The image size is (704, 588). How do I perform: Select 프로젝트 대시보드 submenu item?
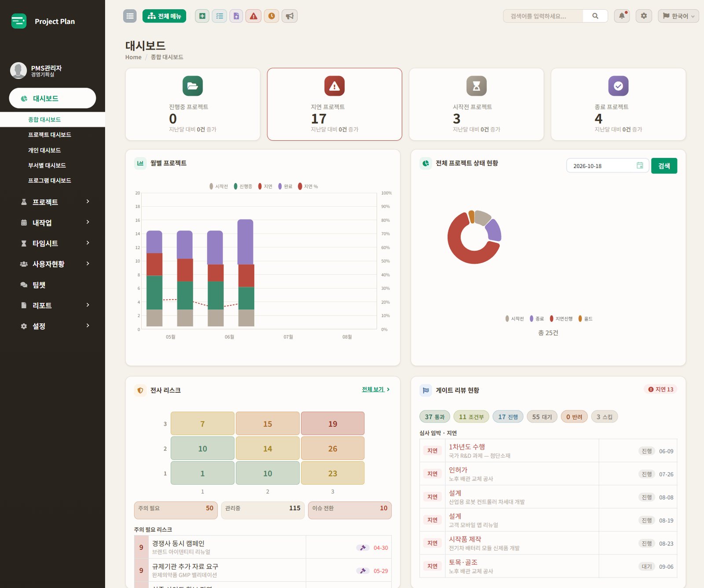(x=50, y=135)
